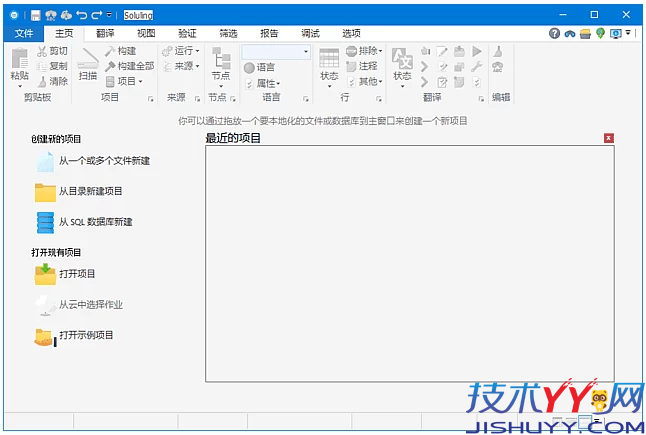This screenshot has height=435, width=646.
Task: Click the play arrow icon in 翻译 group
Action: tap(477, 51)
